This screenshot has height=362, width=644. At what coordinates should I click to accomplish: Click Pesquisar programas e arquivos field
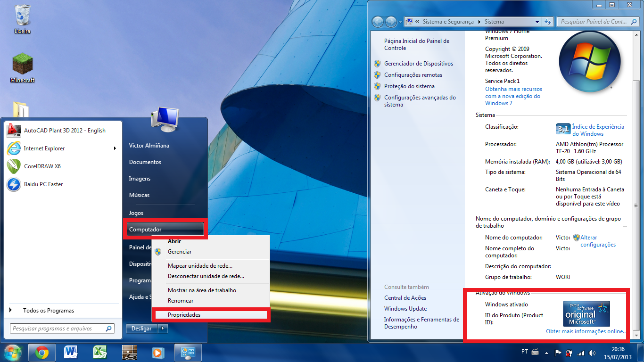pos(62,329)
